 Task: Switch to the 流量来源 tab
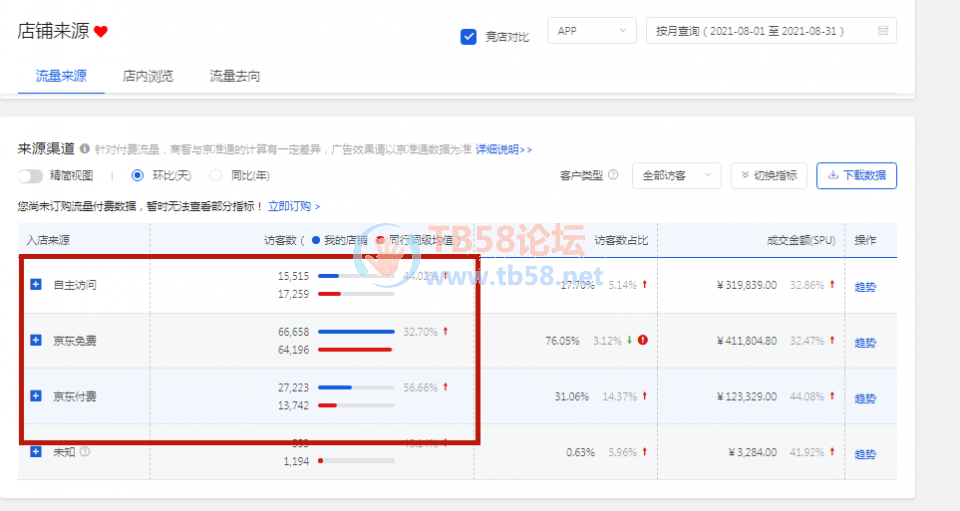(x=61, y=76)
